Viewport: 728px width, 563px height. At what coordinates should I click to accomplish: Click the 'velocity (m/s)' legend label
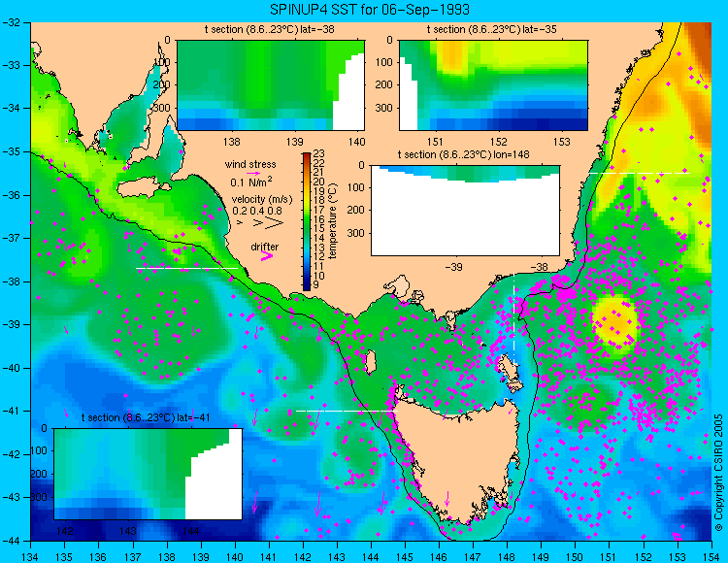(x=262, y=200)
